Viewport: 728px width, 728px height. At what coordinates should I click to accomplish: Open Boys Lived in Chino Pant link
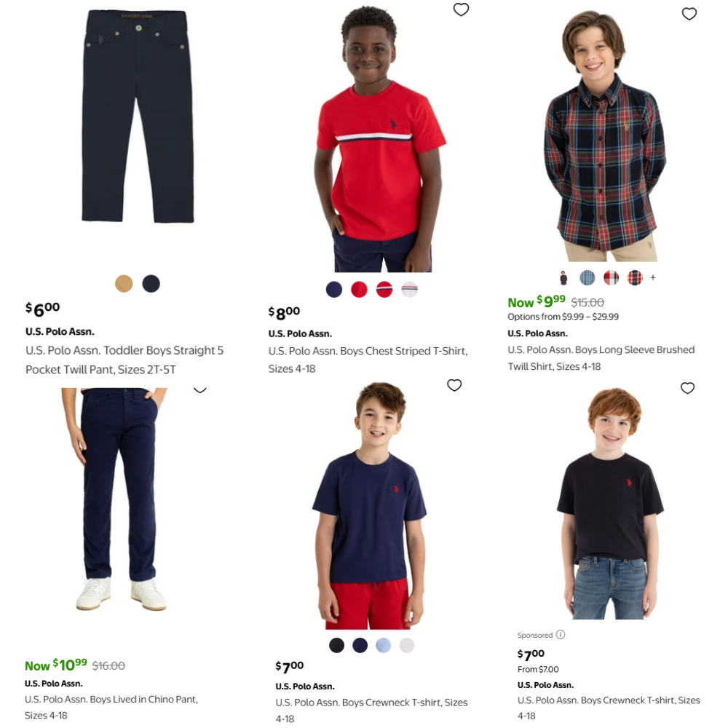(x=111, y=707)
